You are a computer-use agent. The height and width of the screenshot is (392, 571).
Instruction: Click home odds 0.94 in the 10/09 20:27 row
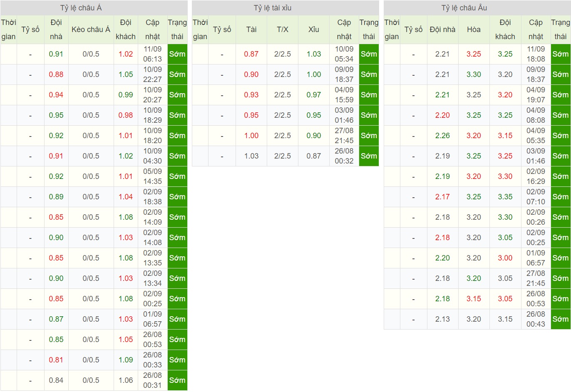[56, 95]
